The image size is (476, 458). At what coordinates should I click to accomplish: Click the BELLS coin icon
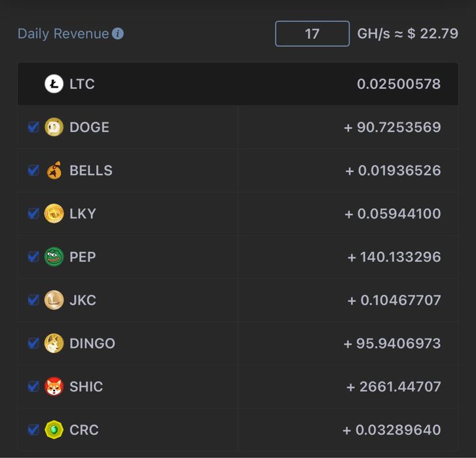(x=54, y=170)
